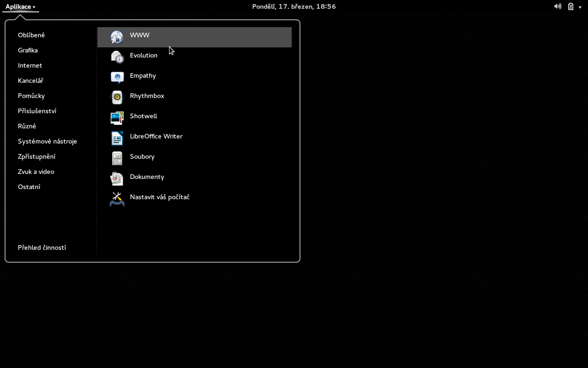Screen dimensions: 588x368
Task: Open Přehled činností overview
Action: point(42,247)
